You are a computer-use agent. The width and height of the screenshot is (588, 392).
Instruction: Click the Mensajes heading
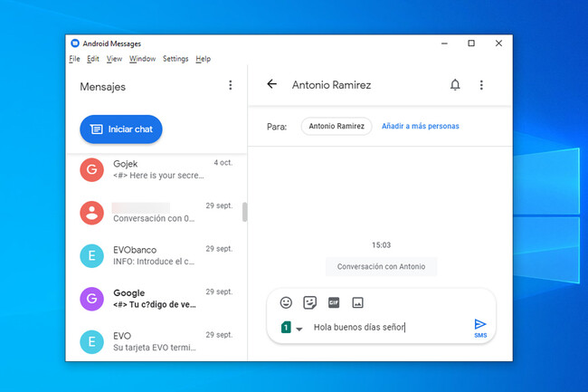[103, 87]
